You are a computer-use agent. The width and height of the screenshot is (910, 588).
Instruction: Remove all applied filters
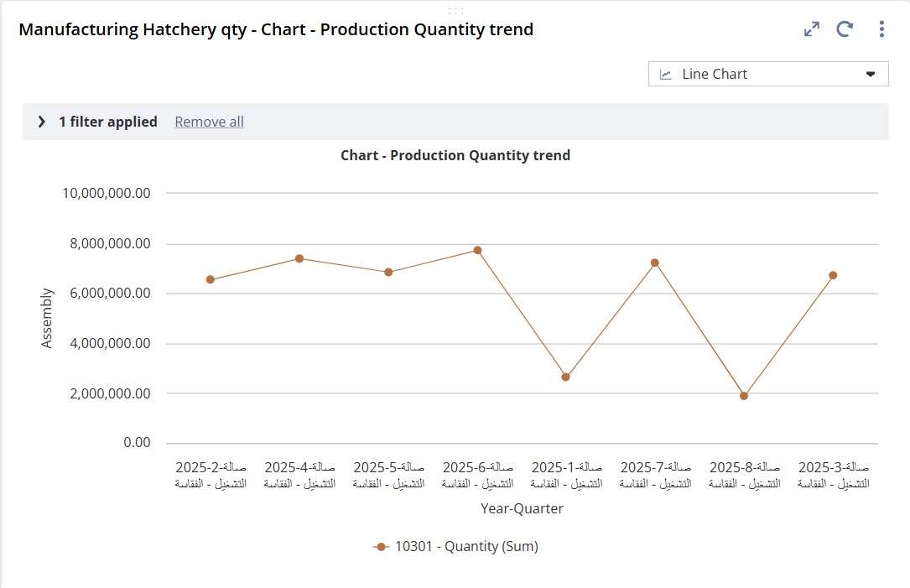209,122
